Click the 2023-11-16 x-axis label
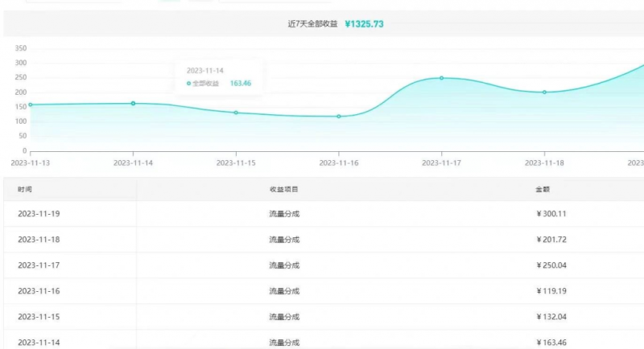644x349 pixels. pos(339,162)
